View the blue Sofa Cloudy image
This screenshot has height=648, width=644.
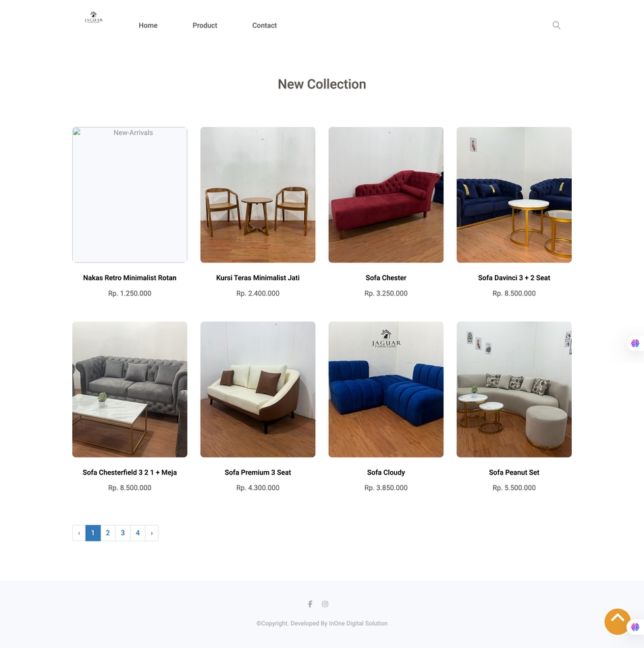pyautogui.click(x=385, y=389)
